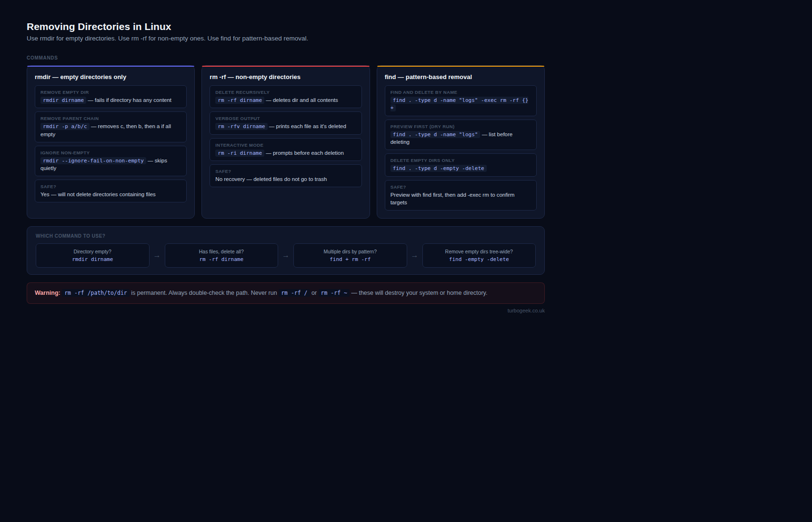Click the 'Directory empty?' decision box
Image resolution: width=812 pixels, height=522 pixels.
coord(92,256)
